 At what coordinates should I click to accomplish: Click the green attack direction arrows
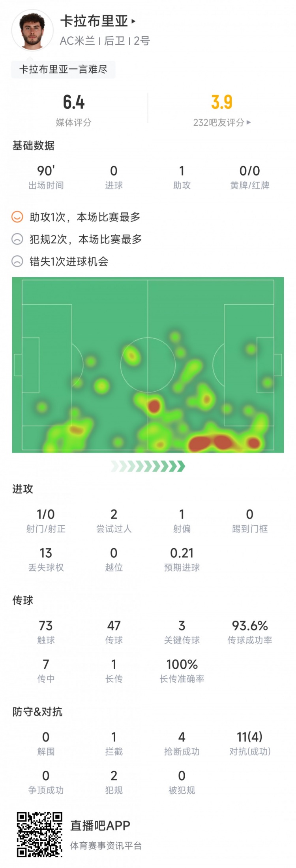(148, 466)
